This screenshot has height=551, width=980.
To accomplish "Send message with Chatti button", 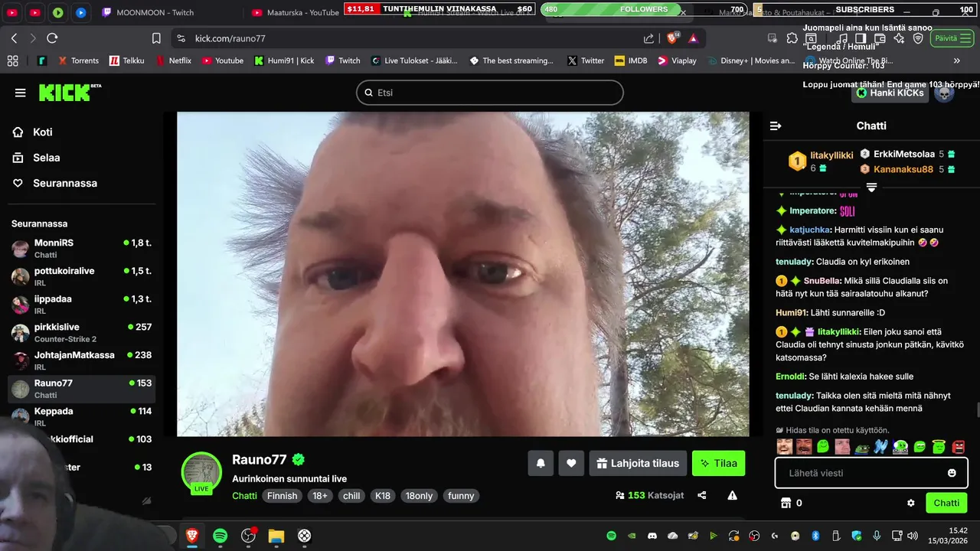I will click(946, 503).
